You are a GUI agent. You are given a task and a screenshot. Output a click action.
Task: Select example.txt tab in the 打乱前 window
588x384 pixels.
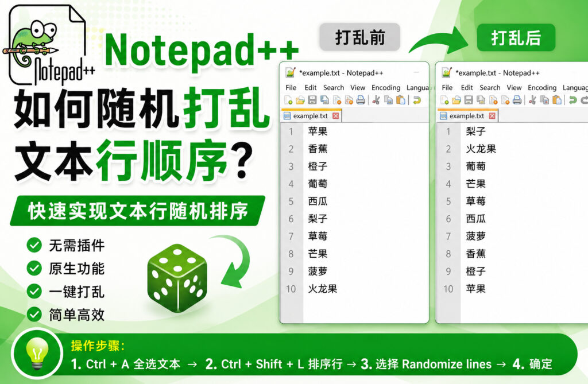click(x=311, y=116)
